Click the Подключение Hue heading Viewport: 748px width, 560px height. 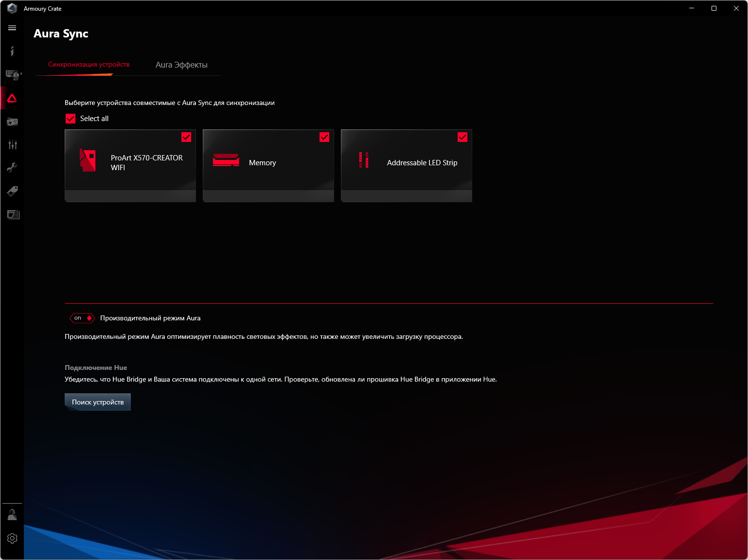[x=96, y=367]
